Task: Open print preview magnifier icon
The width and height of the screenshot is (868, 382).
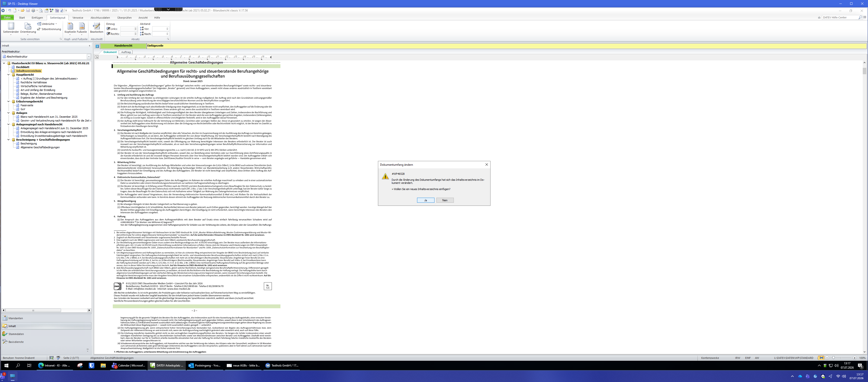Action: 41,11
